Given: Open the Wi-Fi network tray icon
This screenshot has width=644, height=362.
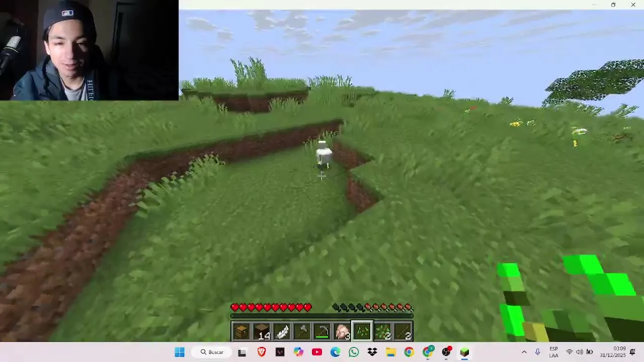Looking at the screenshot, I should (x=570, y=352).
